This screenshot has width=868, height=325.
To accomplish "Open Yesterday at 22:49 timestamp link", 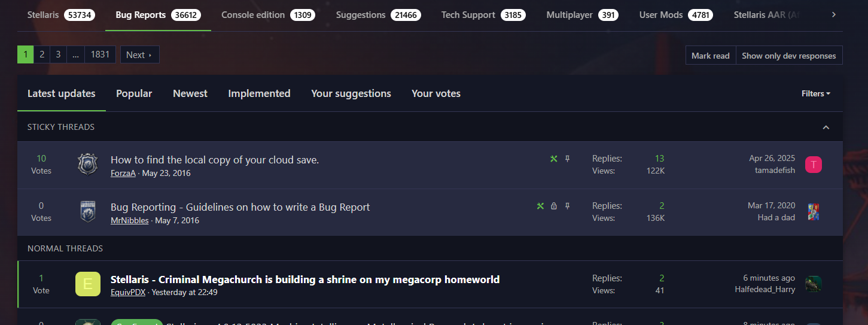I will [185, 293].
